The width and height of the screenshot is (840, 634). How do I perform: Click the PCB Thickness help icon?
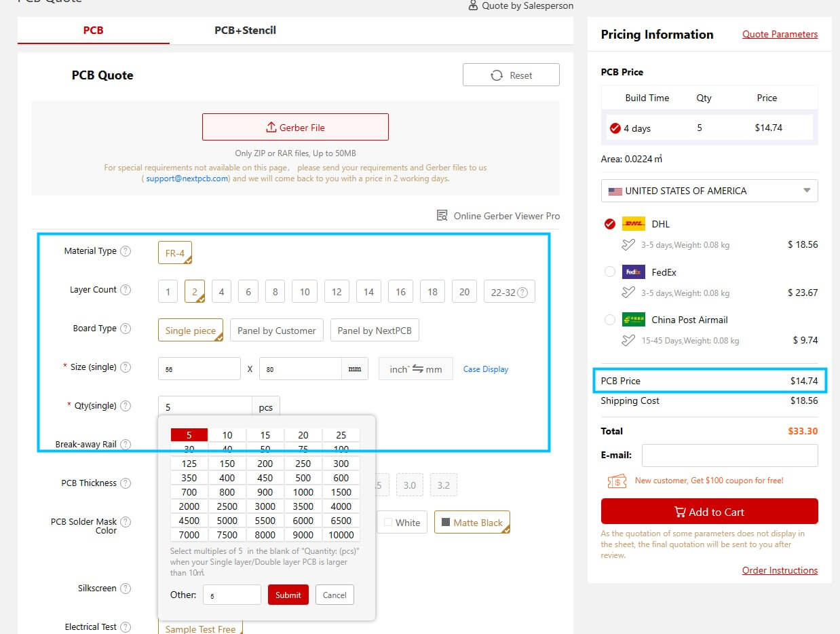(x=126, y=483)
